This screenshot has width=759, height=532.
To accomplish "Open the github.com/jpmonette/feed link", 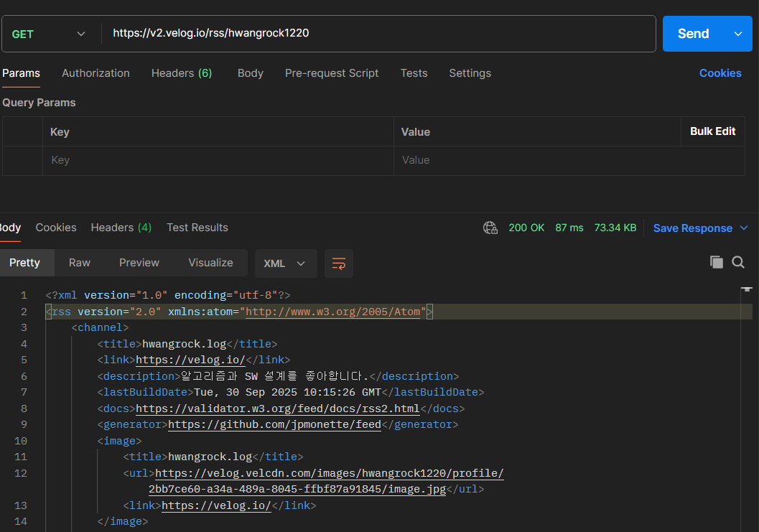I will pyautogui.click(x=274, y=424).
